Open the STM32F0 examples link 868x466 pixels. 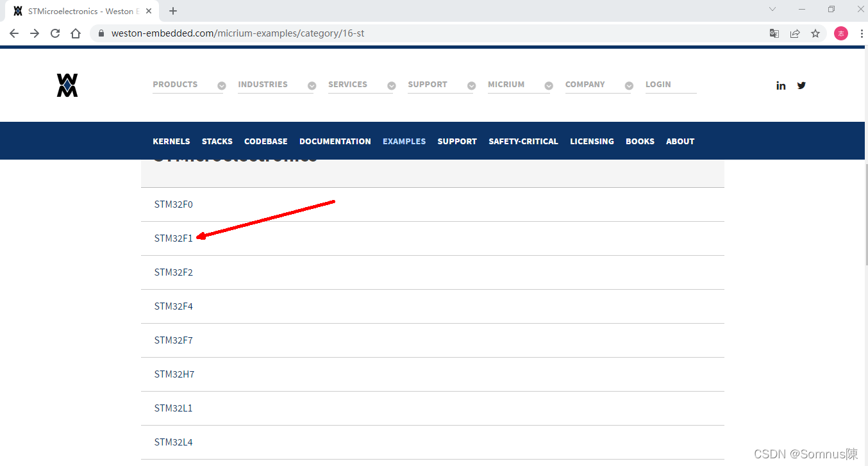point(173,204)
